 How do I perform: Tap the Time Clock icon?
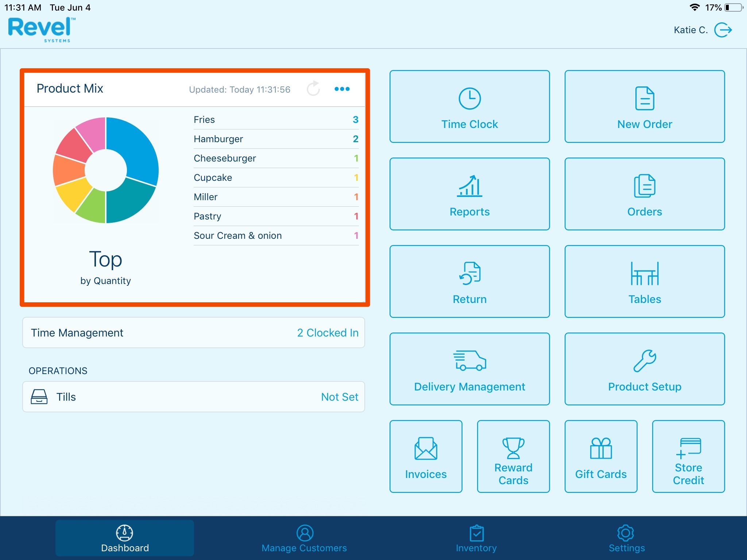(469, 99)
